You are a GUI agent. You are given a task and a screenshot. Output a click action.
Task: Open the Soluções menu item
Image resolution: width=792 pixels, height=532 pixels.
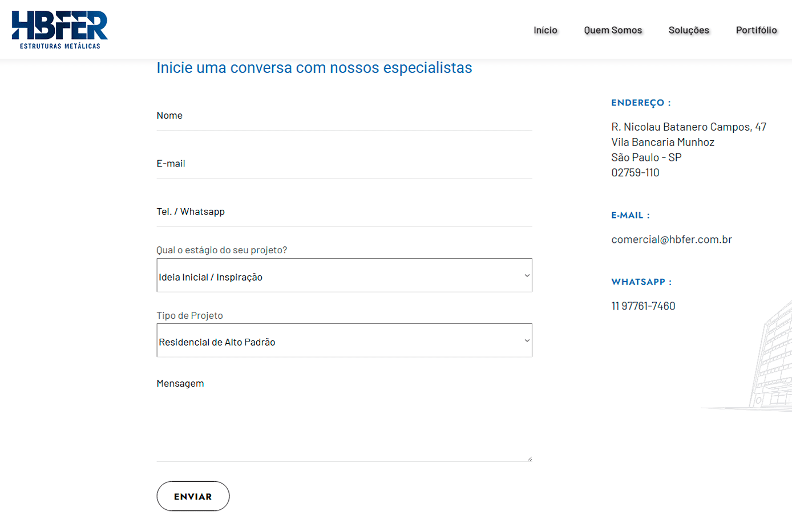point(689,30)
